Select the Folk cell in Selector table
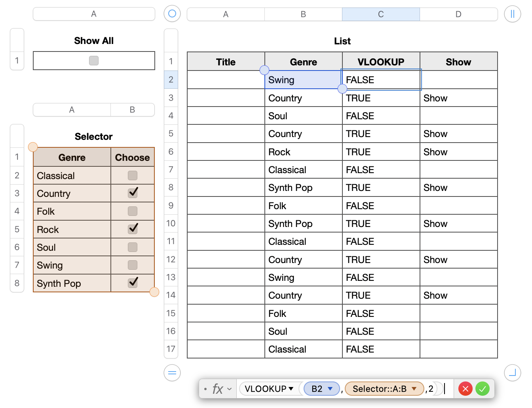 point(72,211)
